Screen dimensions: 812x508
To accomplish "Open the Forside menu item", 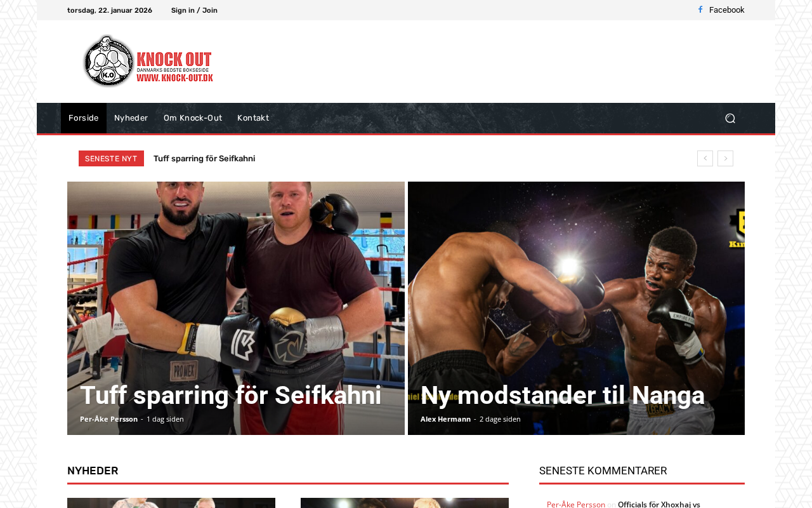I will 84,118.
